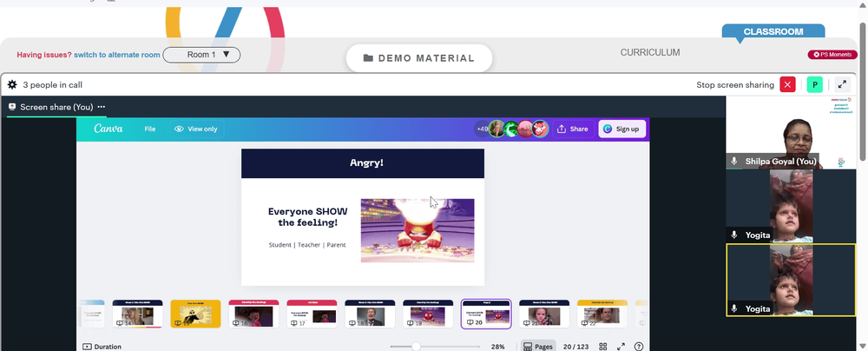Show +49 additional viewers list
The height and width of the screenshot is (351, 868).
(482, 129)
